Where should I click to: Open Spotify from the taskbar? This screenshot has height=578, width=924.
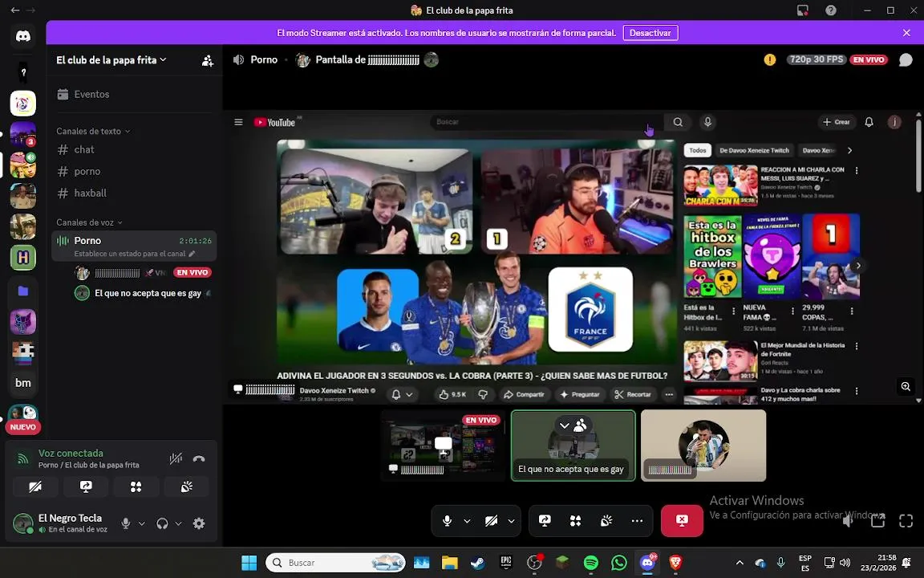coord(590,563)
